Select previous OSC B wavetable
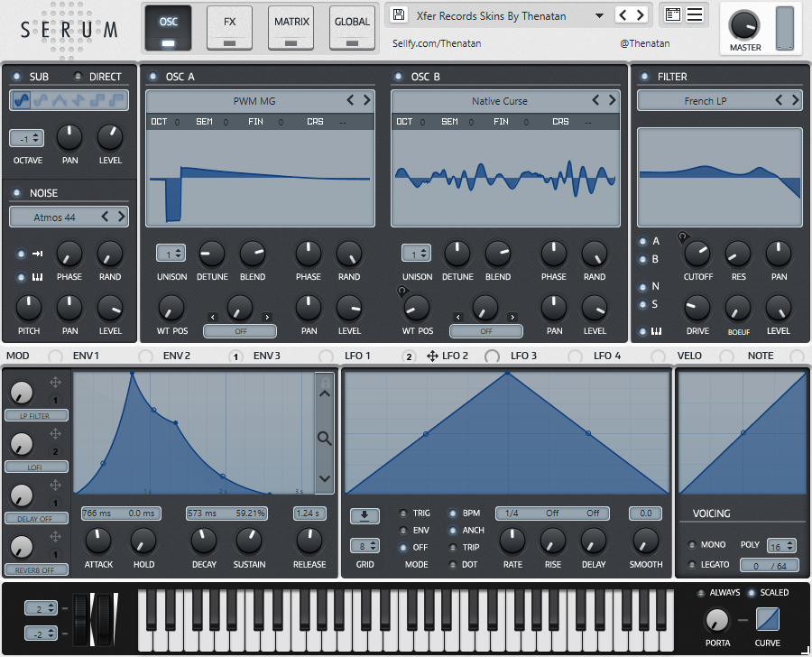 596,100
